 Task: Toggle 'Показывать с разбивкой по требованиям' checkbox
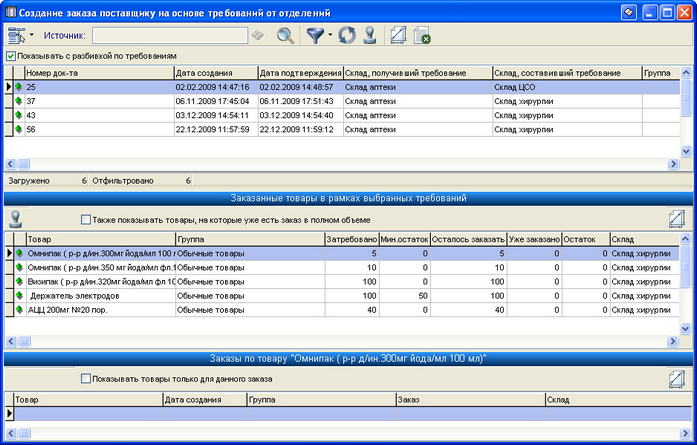pos(11,56)
